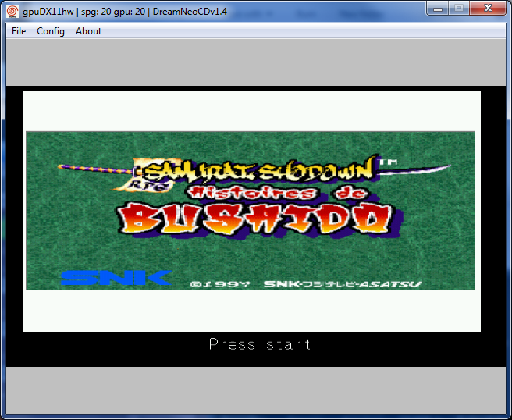This screenshot has width=512, height=420.
Task: Click the ©1997 copyright text
Action: click(220, 284)
